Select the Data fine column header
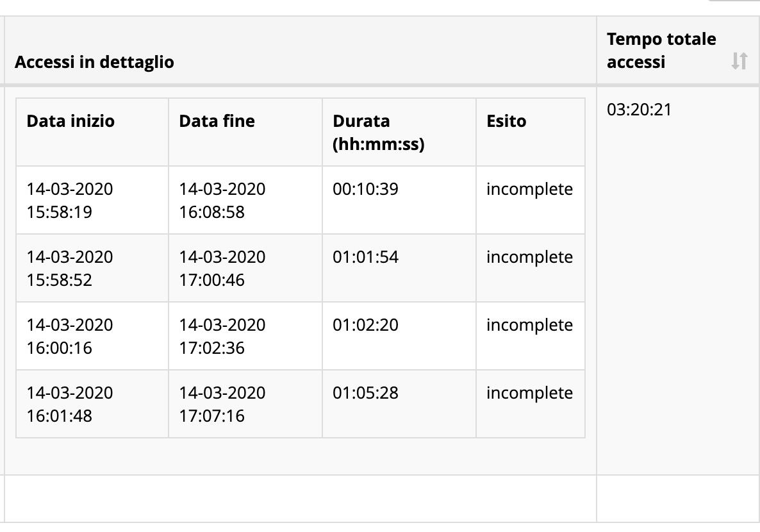 point(217,121)
